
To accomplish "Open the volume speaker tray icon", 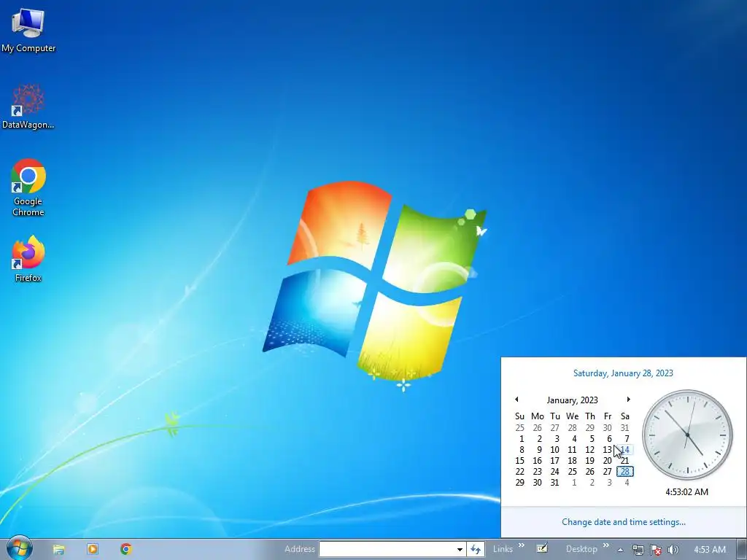I will point(673,550).
